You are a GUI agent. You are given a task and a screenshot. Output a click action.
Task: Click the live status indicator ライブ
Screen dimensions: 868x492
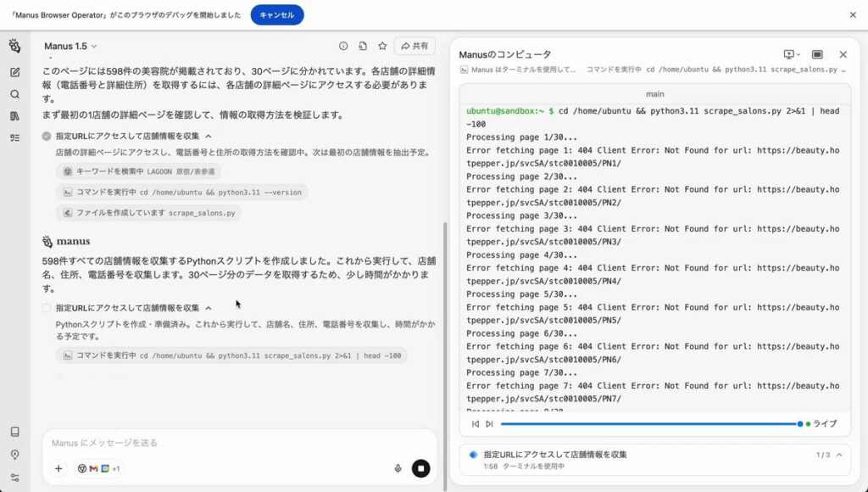(821, 423)
